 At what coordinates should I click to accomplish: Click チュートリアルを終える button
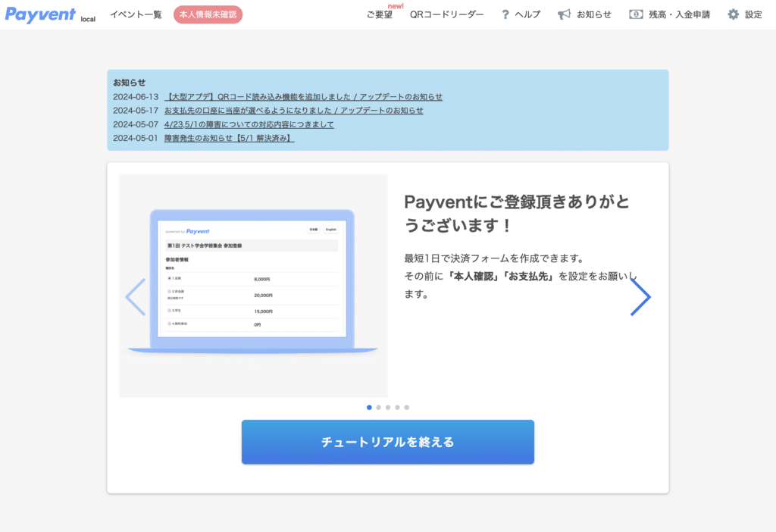(388, 442)
